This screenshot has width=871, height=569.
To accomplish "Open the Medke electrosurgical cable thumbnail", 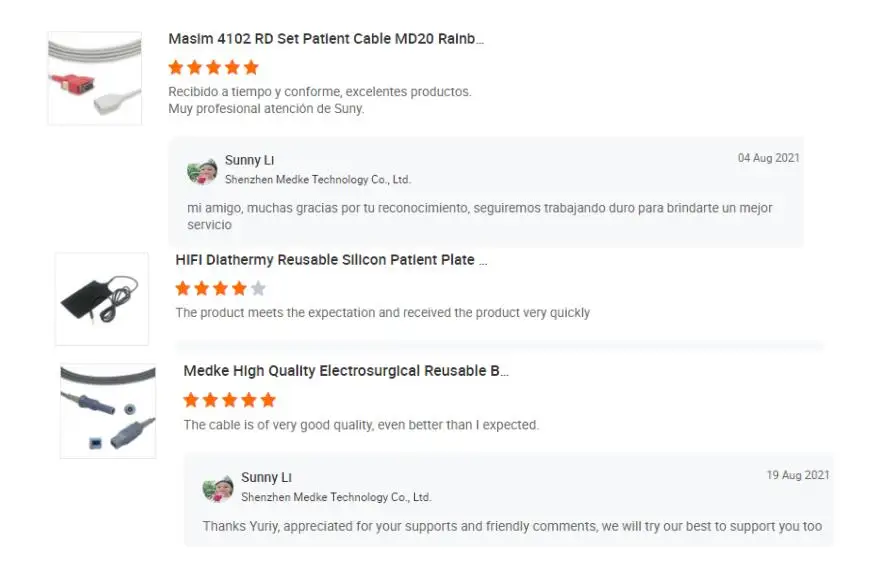I will pos(108,410).
